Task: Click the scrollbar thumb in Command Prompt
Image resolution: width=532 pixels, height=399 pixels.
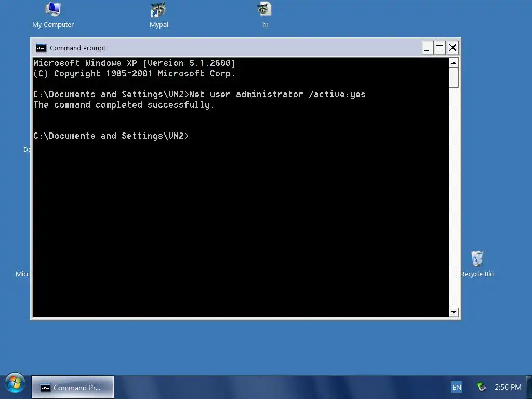Action: point(454,77)
